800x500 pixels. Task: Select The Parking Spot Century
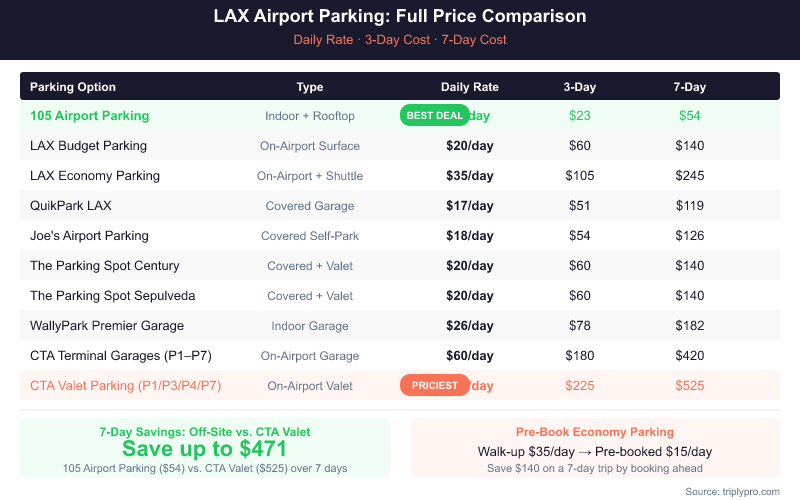pos(105,266)
